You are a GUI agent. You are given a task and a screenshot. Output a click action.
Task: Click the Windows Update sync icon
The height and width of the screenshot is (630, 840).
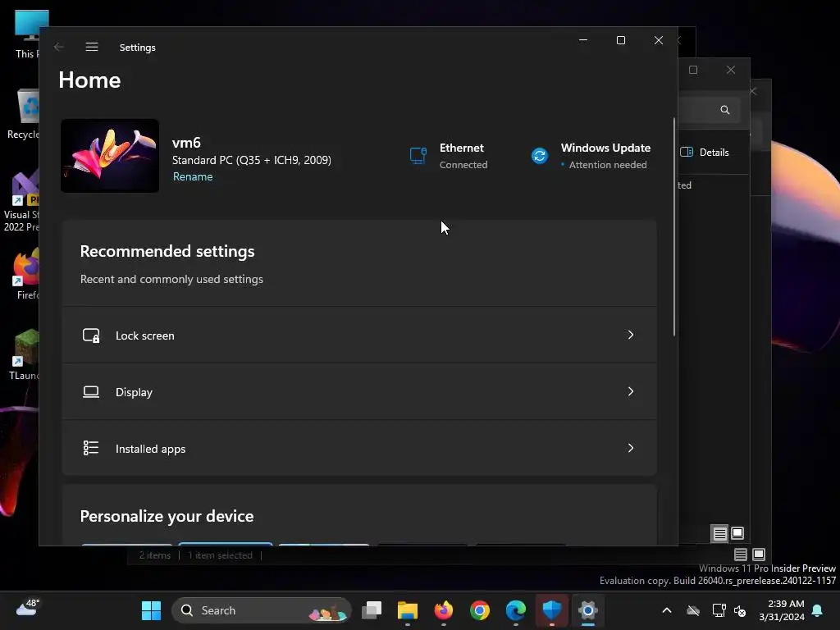pos(540,156)
